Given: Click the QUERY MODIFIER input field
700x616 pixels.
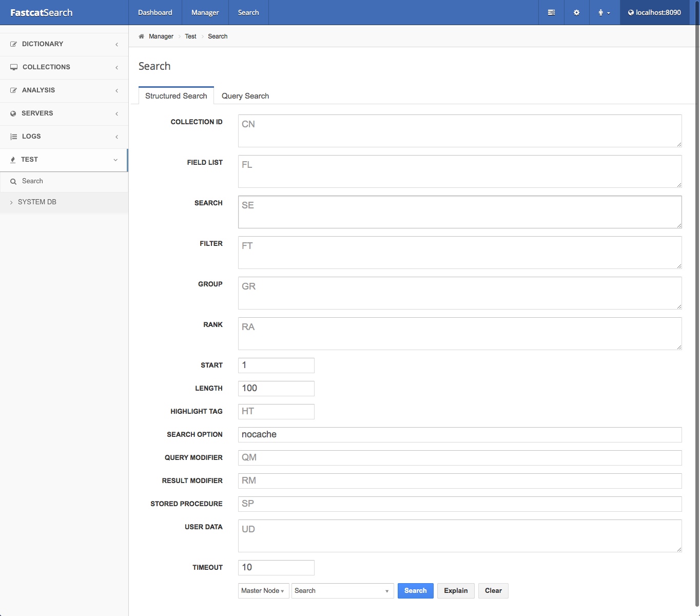Looking at the screenshot, I should tap(460, 458).
